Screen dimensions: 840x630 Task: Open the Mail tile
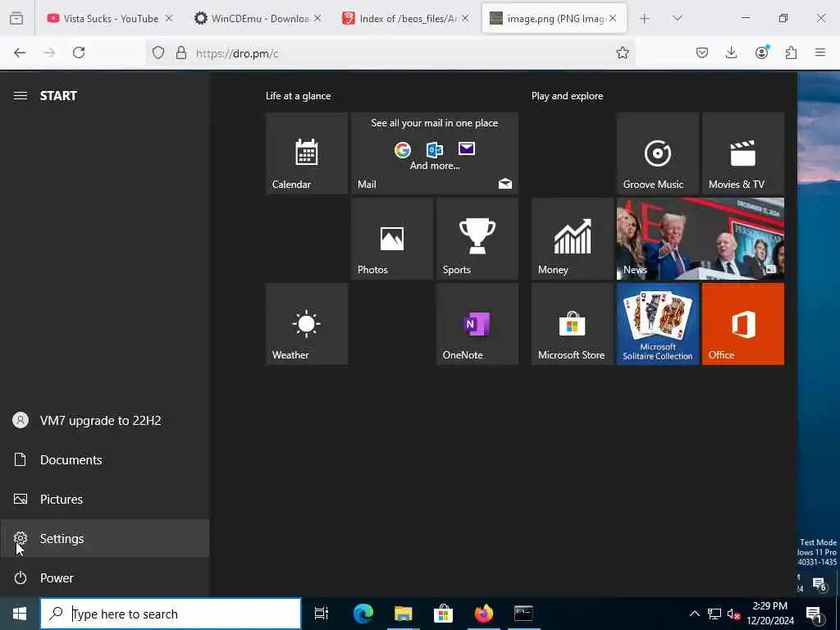point(435,153)
